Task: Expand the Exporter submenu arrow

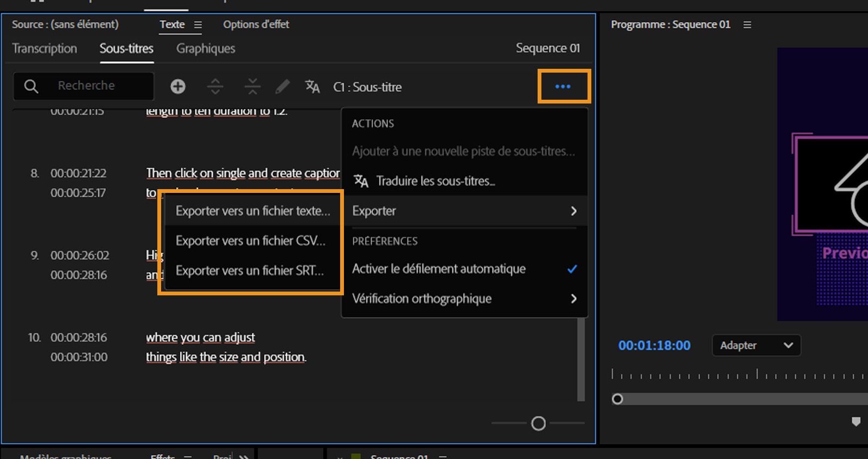Action: [x=574, y=211]
